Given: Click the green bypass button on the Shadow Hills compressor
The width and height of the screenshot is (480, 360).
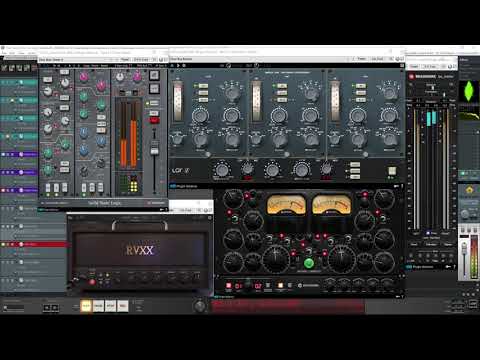Looking at the screenshot, I should pos(309,263).
